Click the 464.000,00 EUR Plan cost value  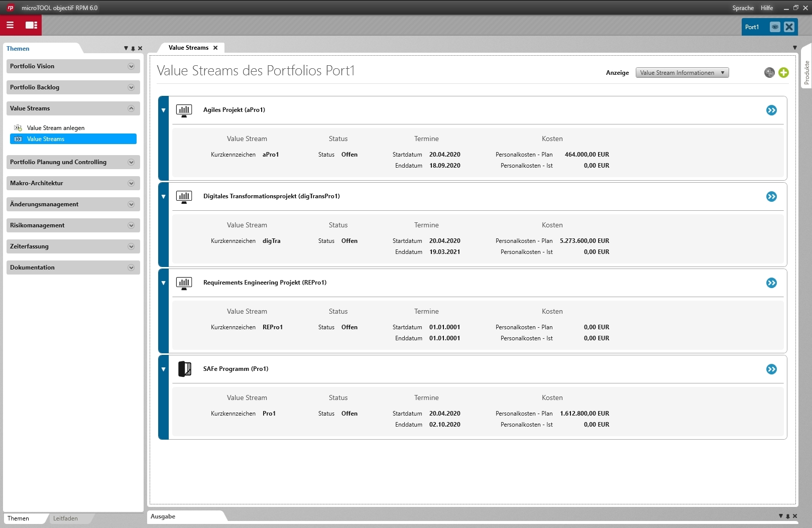(x=587, y=155)
